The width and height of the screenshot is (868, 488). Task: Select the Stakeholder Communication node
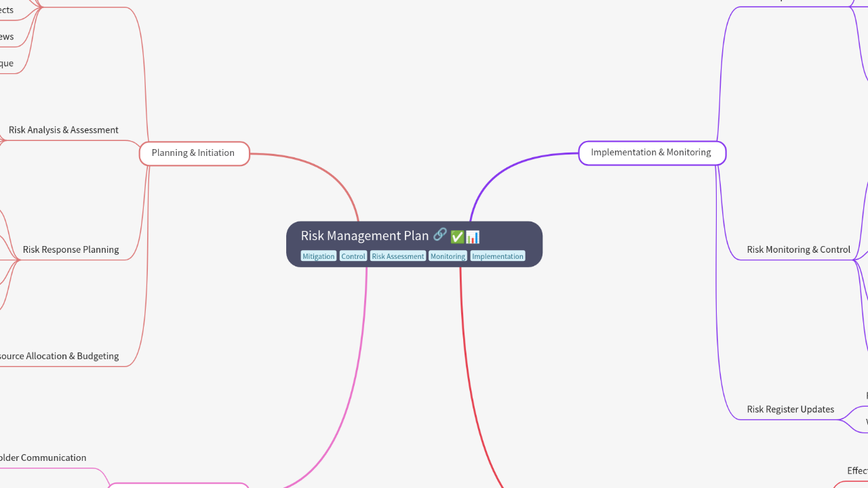point(43,457)
